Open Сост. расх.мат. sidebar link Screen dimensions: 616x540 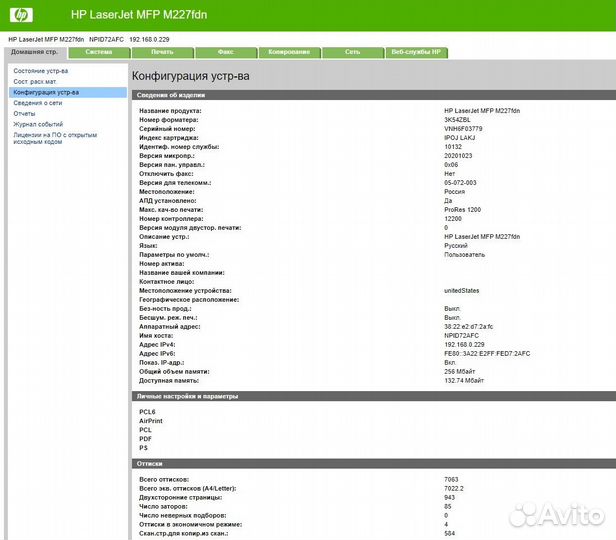coord(35,82)
